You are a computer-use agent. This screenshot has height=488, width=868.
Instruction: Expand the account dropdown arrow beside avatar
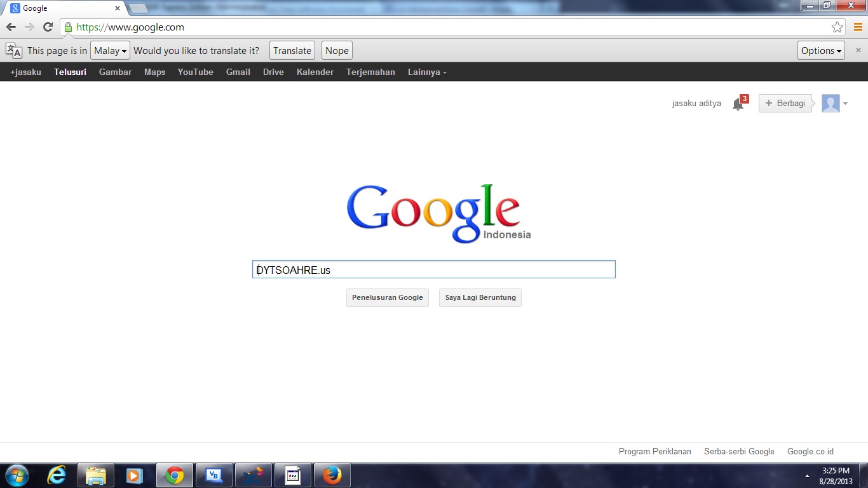click(x=845, y=104)
